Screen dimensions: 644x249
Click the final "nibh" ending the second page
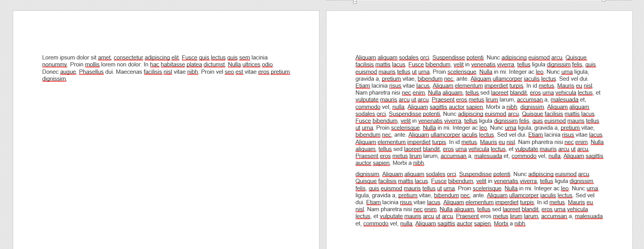[519, 224]
